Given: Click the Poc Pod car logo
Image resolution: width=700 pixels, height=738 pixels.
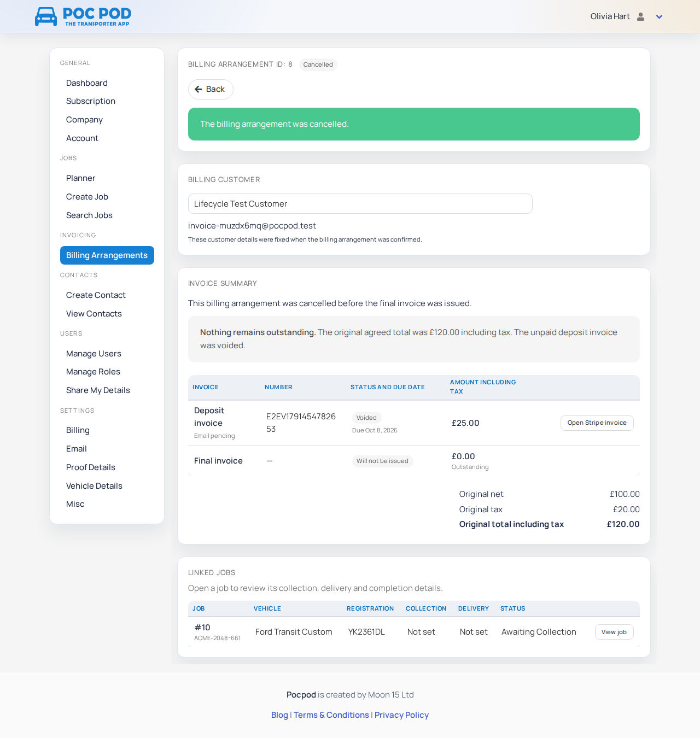Looking at the screenshot, I should click(83, 16).
